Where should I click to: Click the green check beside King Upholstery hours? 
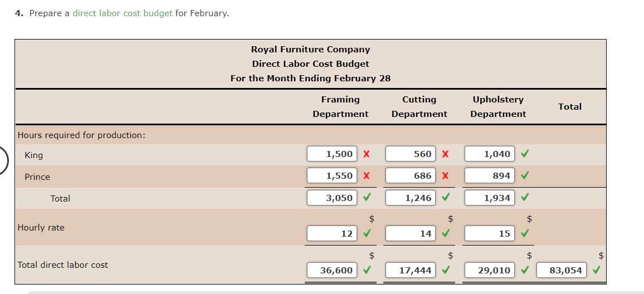click(524, 154)
